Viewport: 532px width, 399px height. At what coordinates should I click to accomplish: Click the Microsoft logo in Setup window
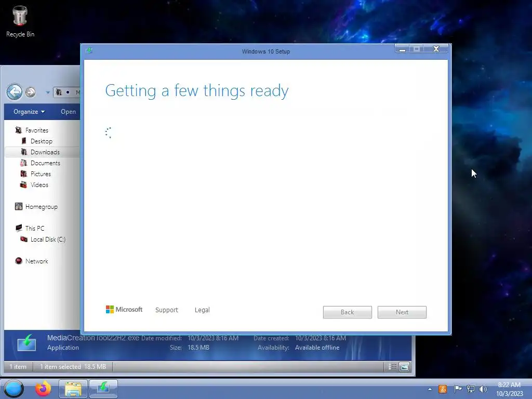coord(124,310)
